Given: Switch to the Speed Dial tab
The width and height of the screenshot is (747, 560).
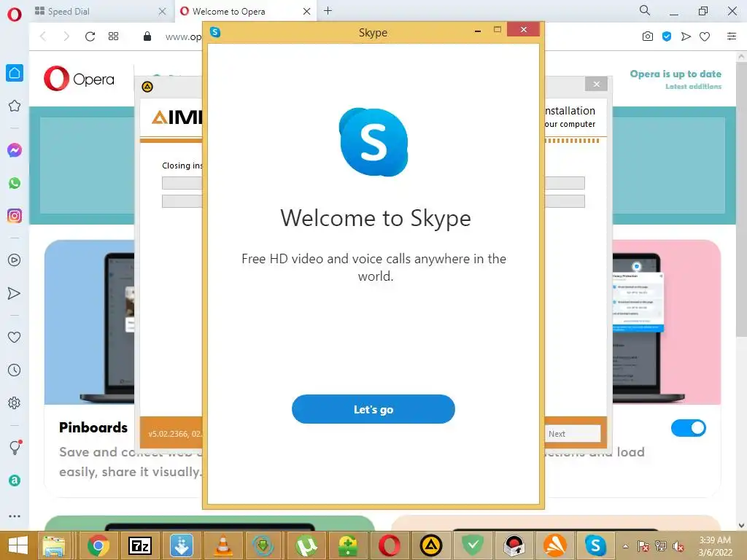Looking at the screenshot, I should pyautogui.click(x=100, y=12).
